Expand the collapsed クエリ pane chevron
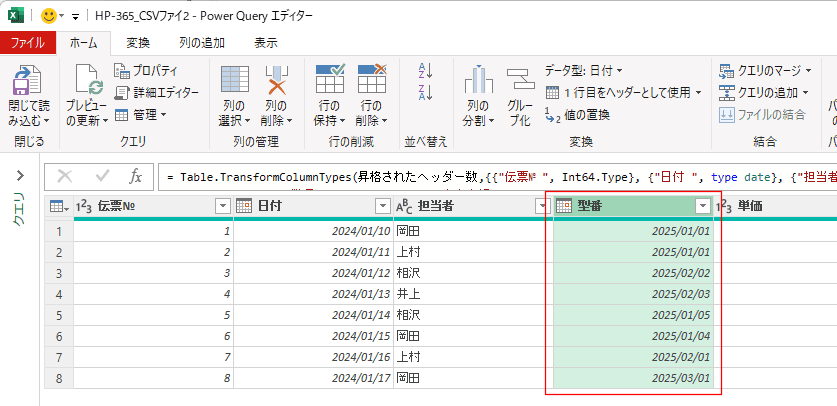This screenshot has width=837, height=406. [19, 176]
